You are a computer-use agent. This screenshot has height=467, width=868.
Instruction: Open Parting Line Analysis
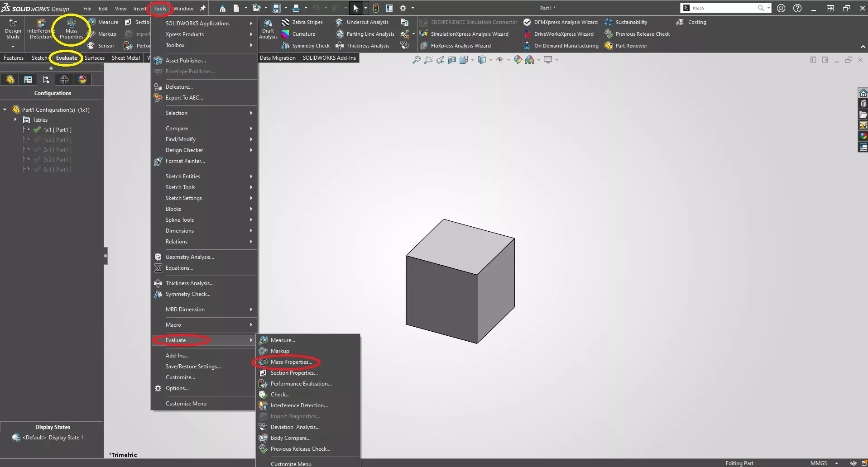click(x=365, y=34)
